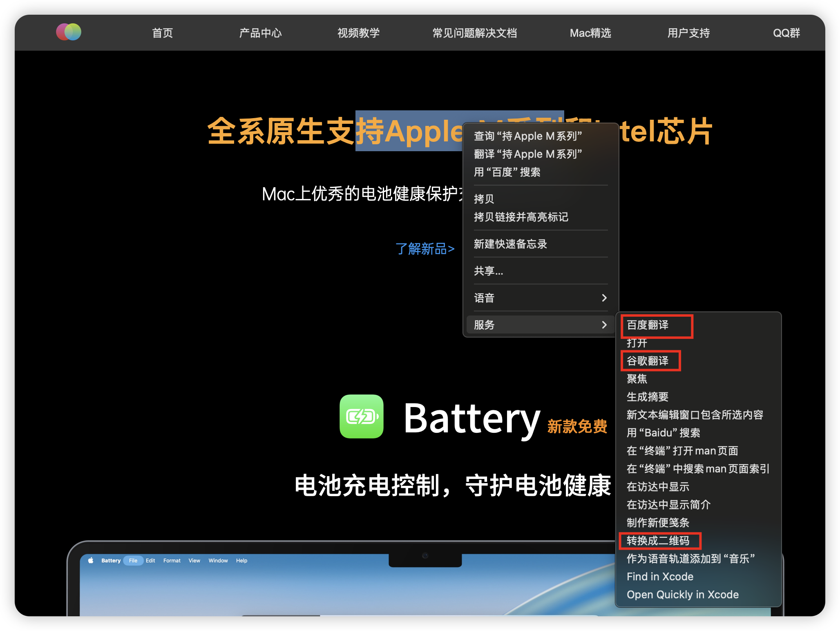The image size is (840, 631).
Task: Click 拷贝 in context menu
Action: (484, 199)
